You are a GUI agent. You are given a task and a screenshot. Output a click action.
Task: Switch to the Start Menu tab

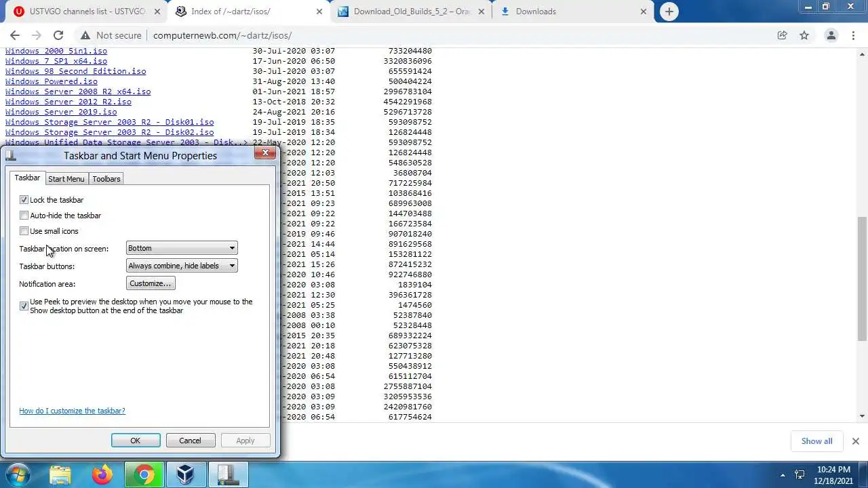click(x=66, y=179)
